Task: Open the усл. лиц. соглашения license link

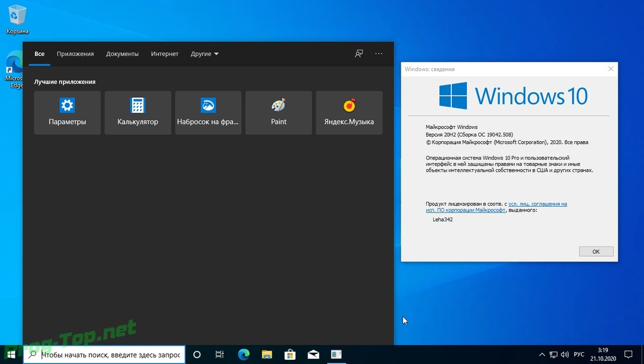Action: click(x=538, y=204)
